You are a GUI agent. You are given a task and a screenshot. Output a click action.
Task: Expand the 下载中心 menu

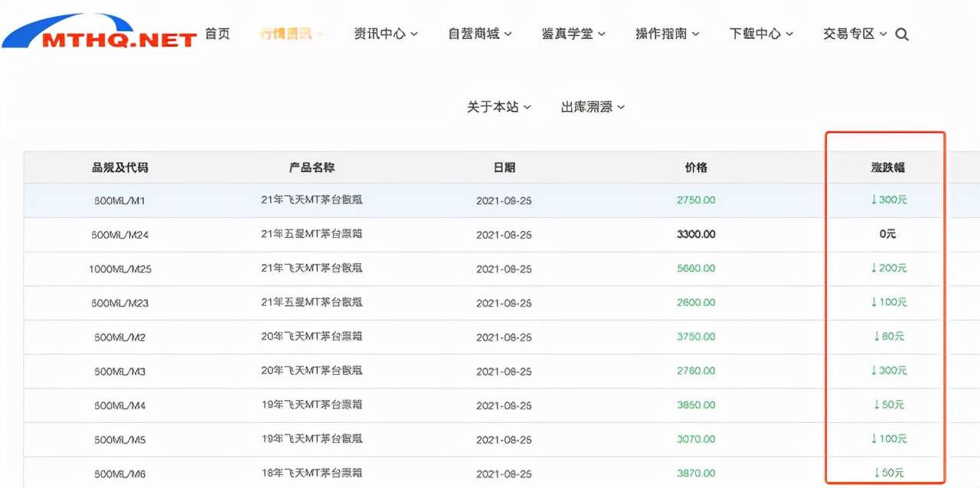[x=761, y=34]
